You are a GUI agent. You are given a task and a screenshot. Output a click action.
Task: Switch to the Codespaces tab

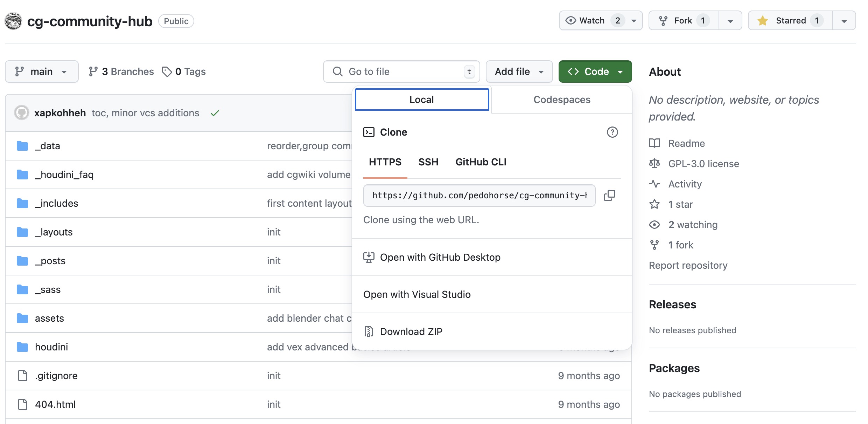tap(561, 99)
